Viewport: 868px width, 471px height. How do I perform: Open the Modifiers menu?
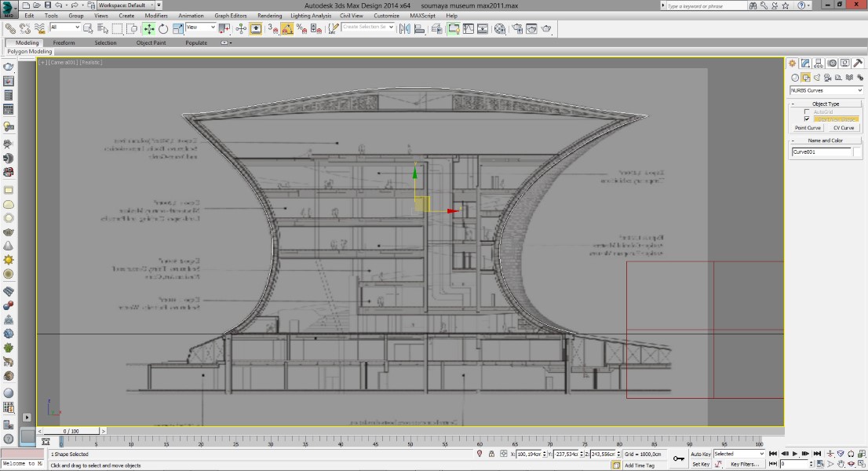click(x=156, y=16)
